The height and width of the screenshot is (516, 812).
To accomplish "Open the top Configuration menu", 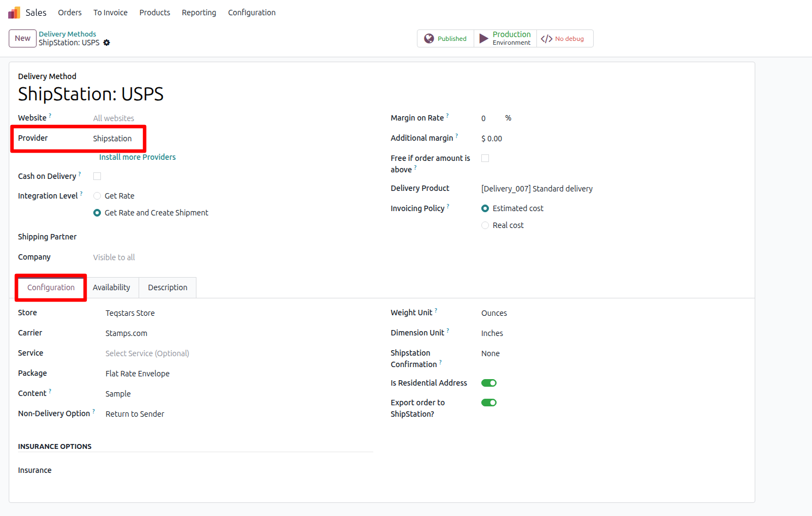I will [x=252, y=13].
